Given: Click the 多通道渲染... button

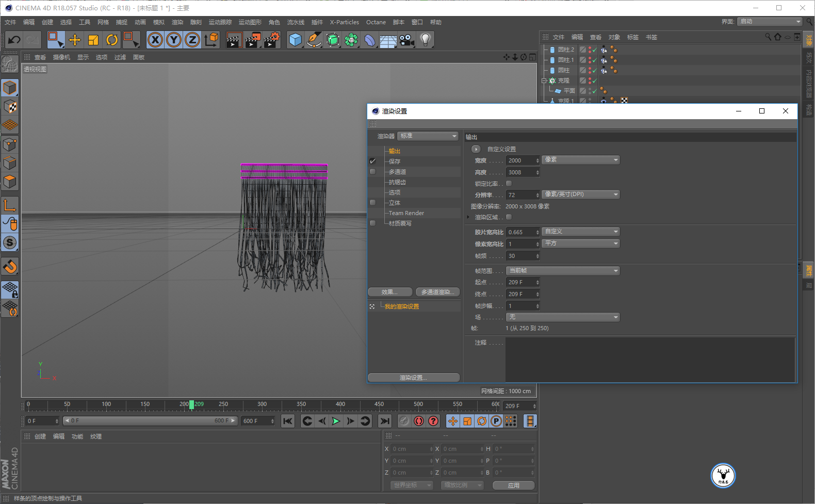Looking at the screenshot, I should (x=438, y=292).
